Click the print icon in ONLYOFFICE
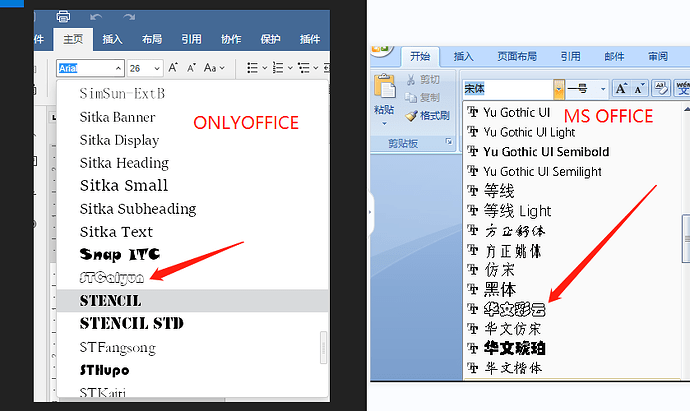 pos(63,17)
